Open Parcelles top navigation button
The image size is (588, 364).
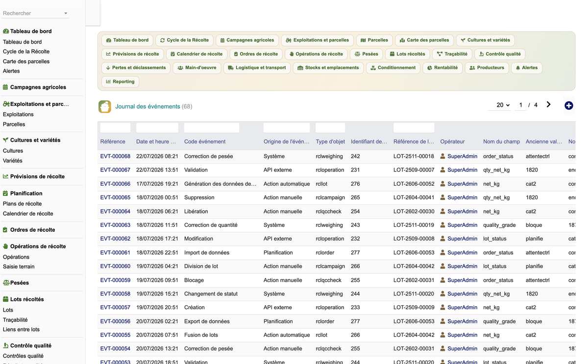pos(374,40)
